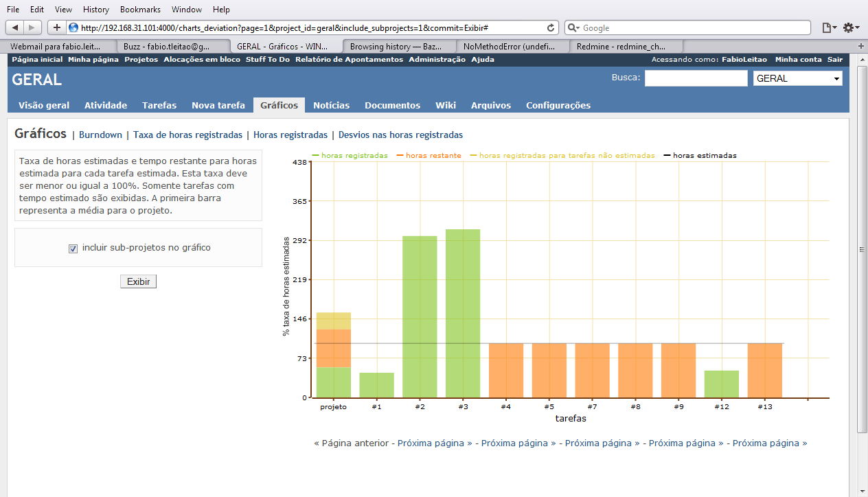Switch to Browsing history browser tab
Image resolution: width=868 pixels, height=497 pixels.
point(399,47)
